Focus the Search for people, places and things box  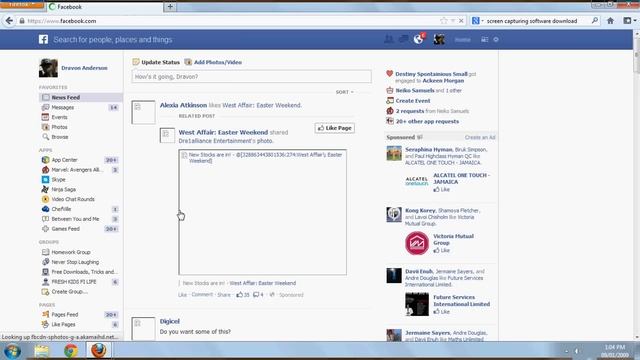113,40
